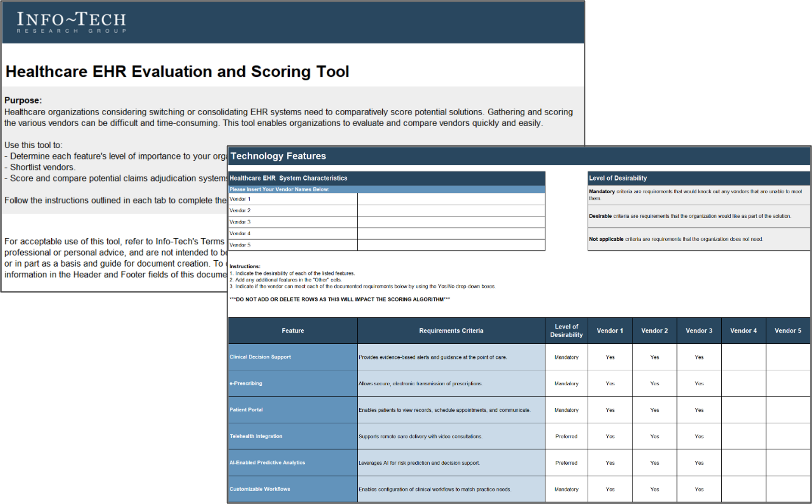Select the Requirements Criteria column header
Image resolution: width=812 pixels, height=504 pixels.
(x=450, y=331)
